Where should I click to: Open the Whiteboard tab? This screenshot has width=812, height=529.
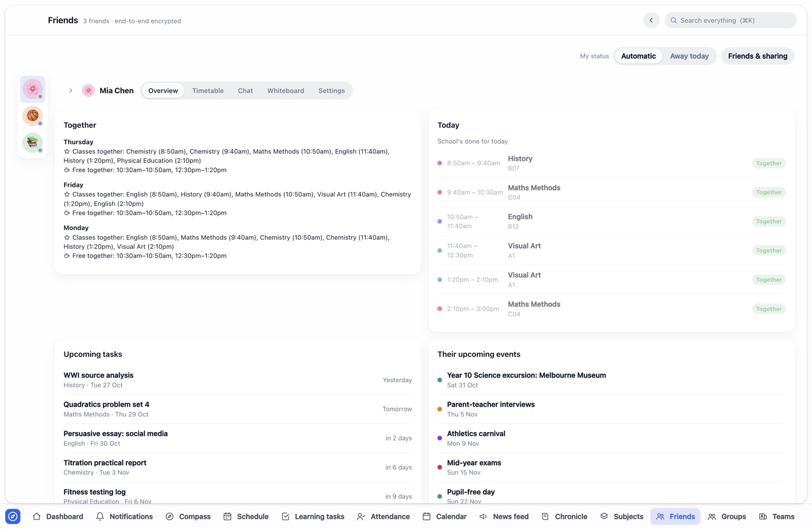(x=286, y=90)
